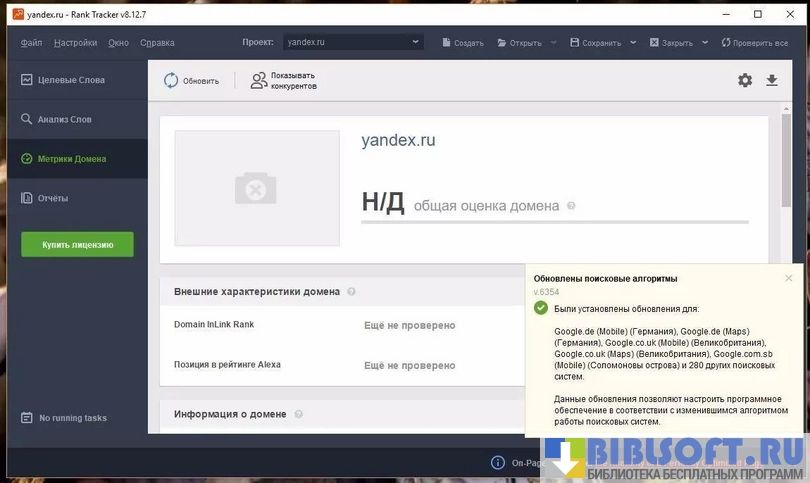Click Показывать конкурентов people icon
810x483 pixels.
click(258, 81)
